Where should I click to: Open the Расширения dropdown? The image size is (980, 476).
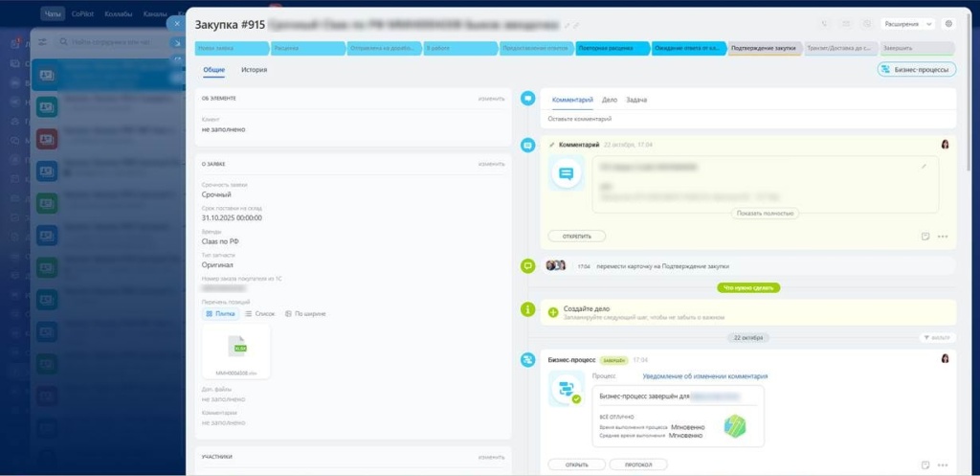tap(908, 24)
